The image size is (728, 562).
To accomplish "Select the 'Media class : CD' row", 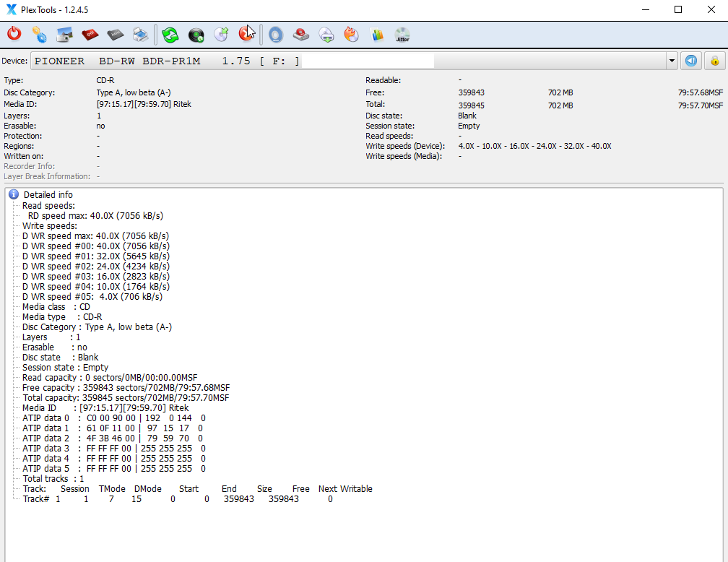I will point(56,306).
